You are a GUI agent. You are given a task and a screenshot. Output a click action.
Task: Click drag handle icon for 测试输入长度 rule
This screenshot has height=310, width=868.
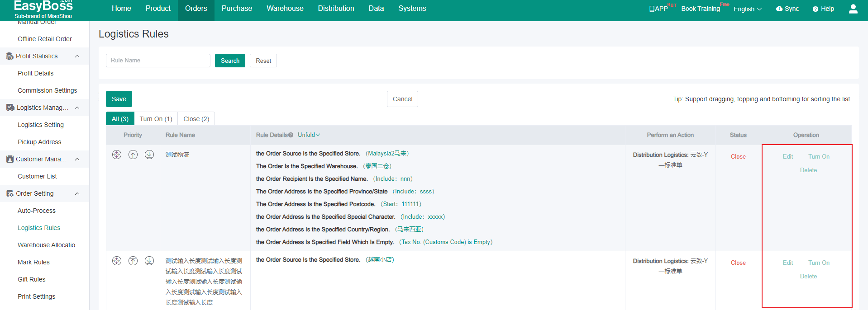click(117, 261)
